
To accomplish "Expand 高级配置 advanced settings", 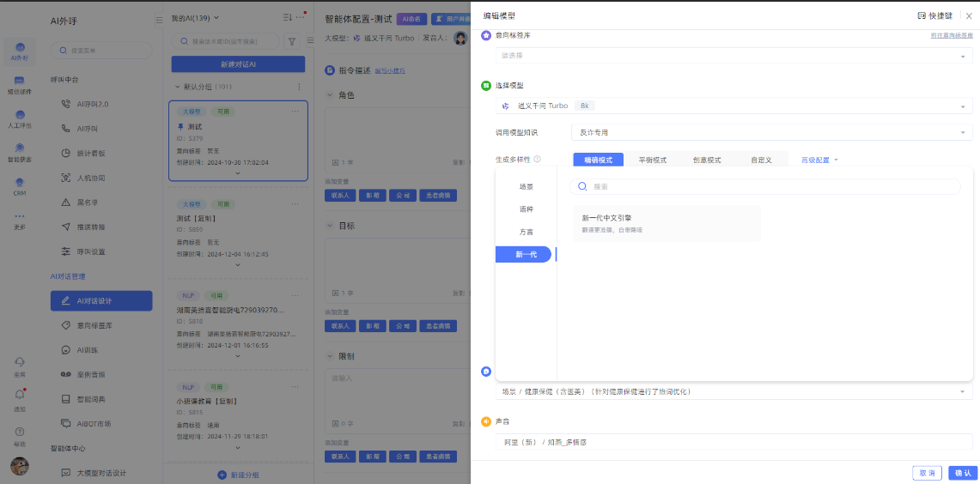I will (819, 160).
